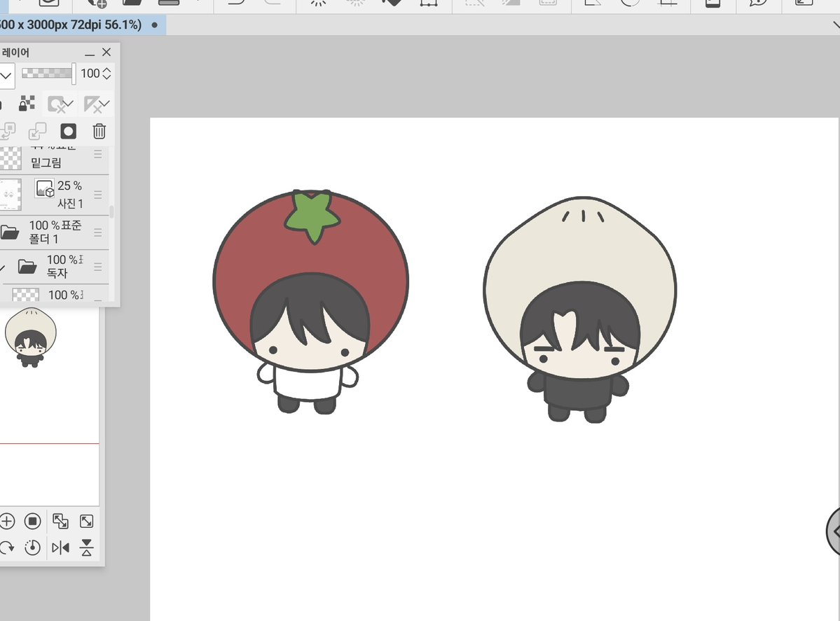Click the layer opacity slider
Screen dimensions: 840x621
click(x=48, y=74)
